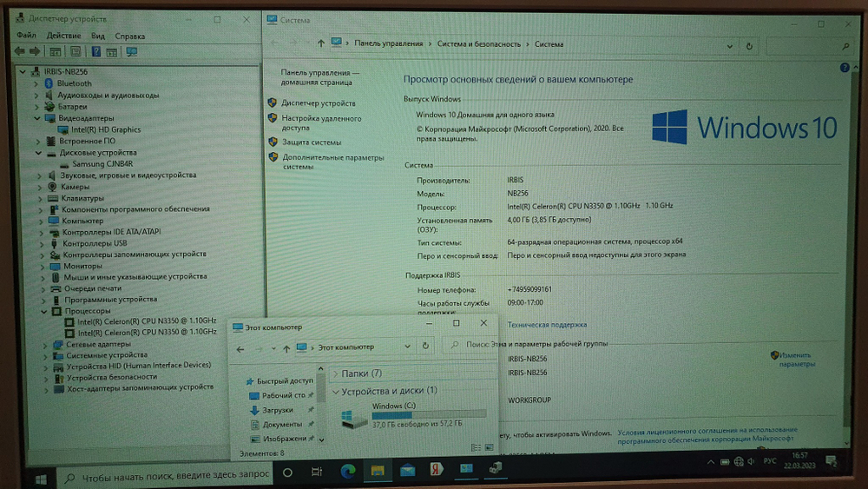Open Microsoft Edge from the taskbar
The image size is (868, 489).
pos(347,470)
